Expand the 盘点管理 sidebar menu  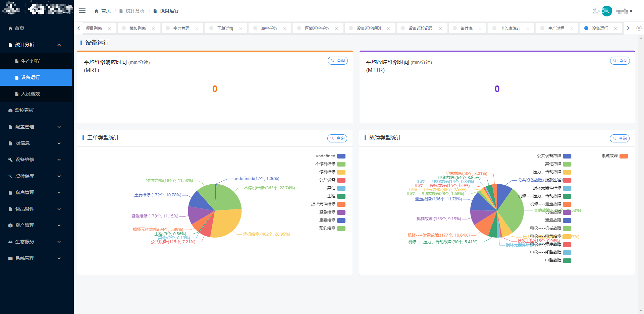tap(36, 192)
